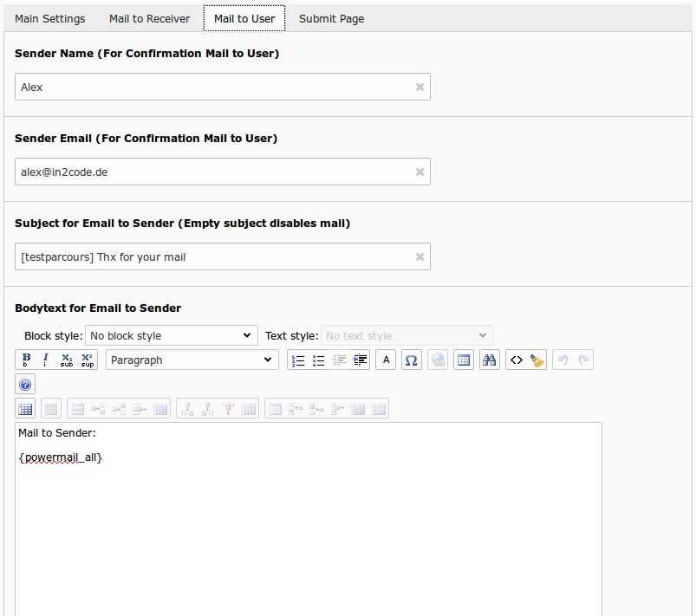Switch to the Main Settings tab
Viewport: 696px width, 616px height.
coord(50,19)
